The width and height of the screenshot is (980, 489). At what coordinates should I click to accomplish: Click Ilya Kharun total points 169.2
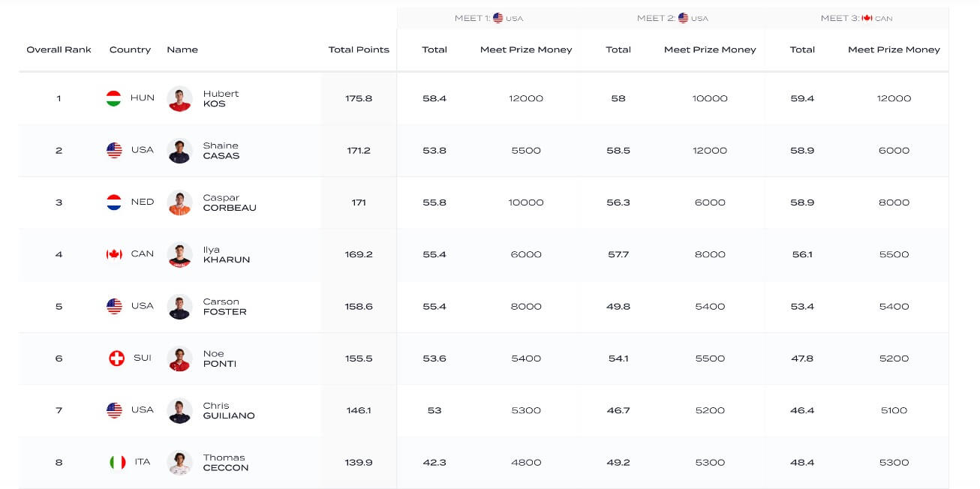tap(359, 254)
